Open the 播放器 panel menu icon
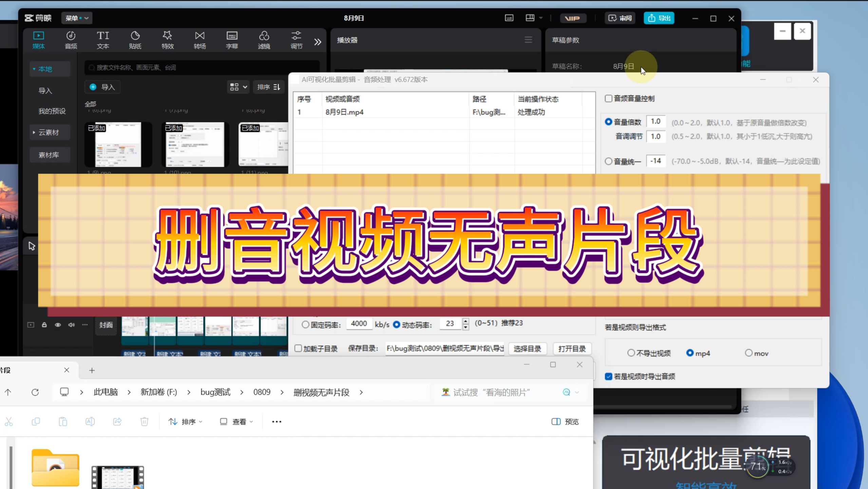 pos(528,40)
